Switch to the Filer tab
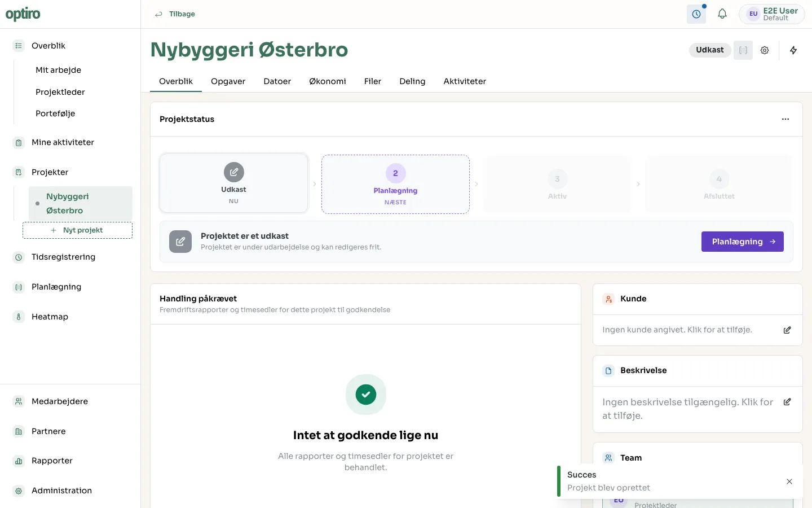 373,81
